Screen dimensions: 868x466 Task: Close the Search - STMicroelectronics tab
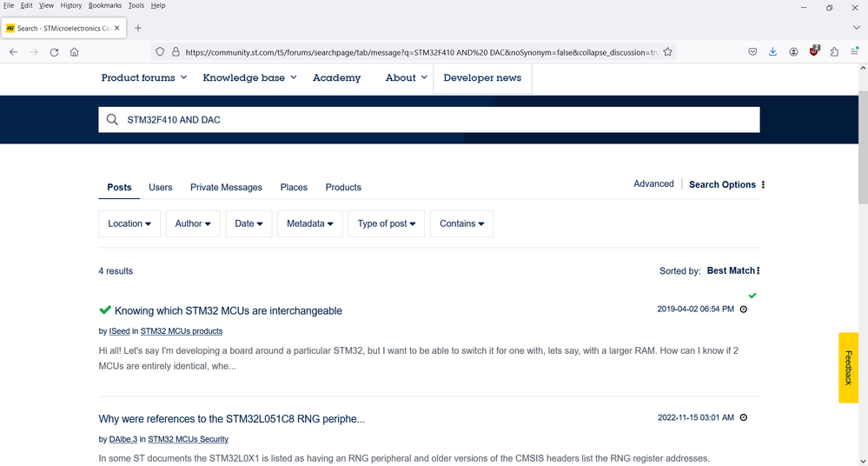point(116,28)
